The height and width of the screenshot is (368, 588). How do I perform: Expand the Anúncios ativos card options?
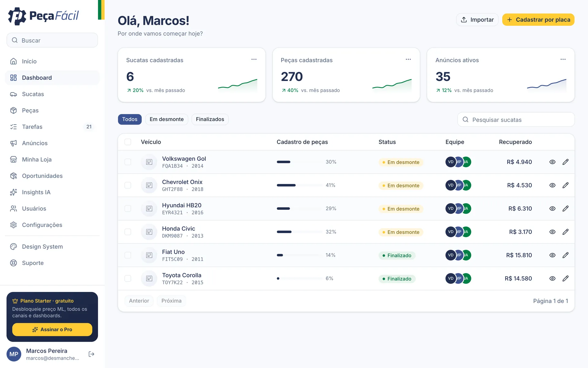pyautogui.click(x=563, y=59)
